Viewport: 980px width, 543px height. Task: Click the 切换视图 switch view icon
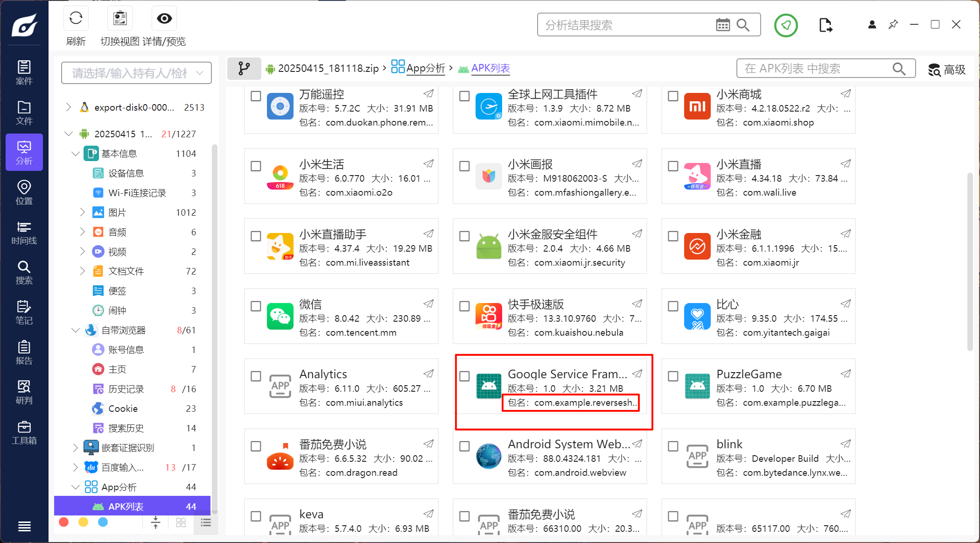pyautogui.click(x=120, y=19)
